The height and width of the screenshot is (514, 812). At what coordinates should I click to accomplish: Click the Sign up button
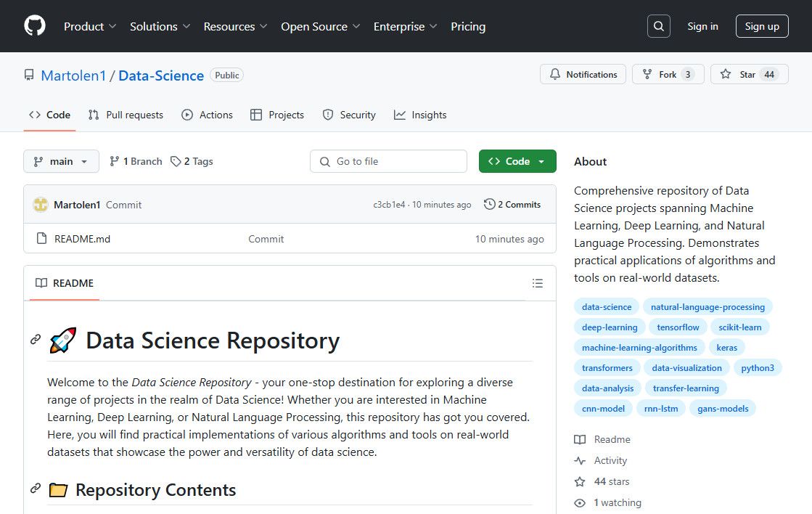click(762, 26)
